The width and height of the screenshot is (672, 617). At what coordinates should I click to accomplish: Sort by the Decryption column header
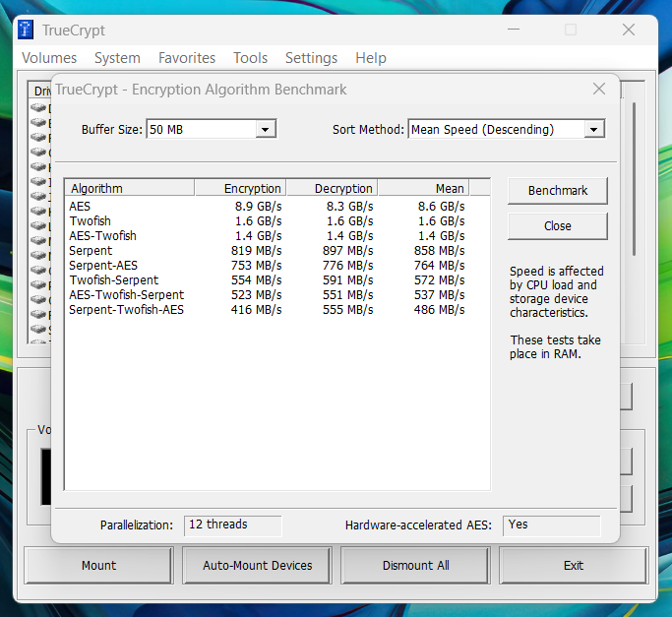tap(333, 188)
